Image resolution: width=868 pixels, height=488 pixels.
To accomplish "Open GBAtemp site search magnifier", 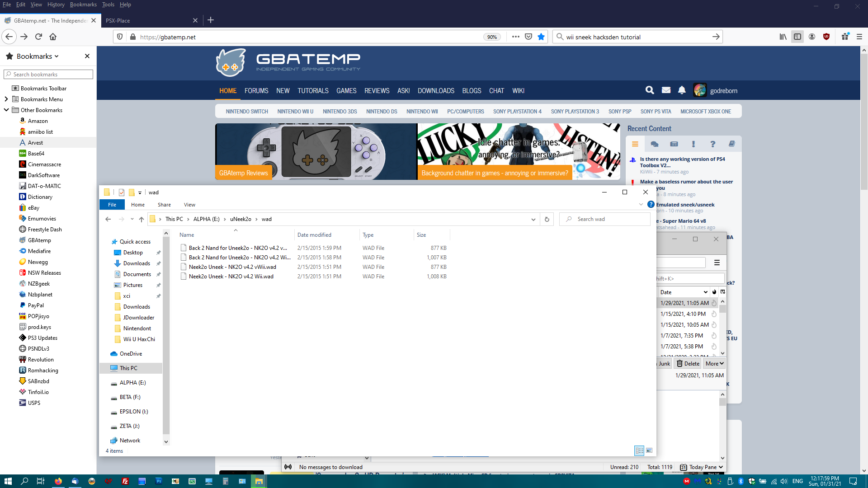I will coord(650,90).
